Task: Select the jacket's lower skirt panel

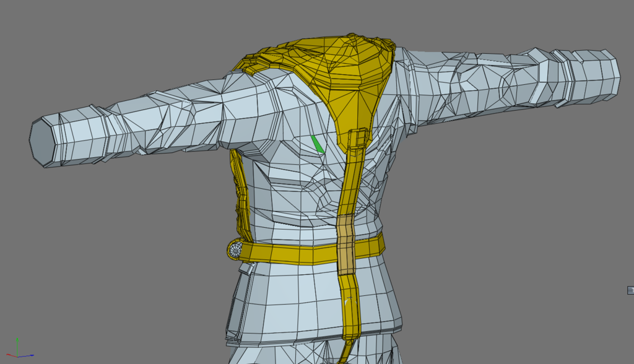Action: pyautogui.click(x=291, y=300)
